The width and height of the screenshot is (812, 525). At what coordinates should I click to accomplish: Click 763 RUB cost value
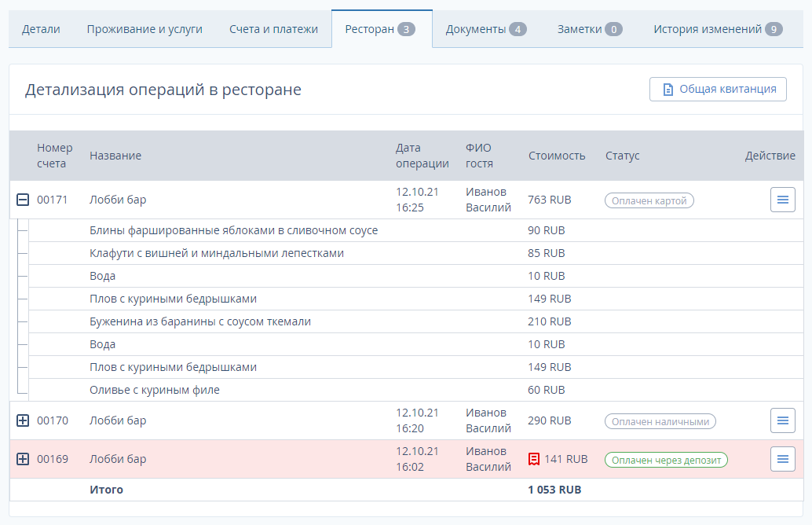(x=550, y=200)
